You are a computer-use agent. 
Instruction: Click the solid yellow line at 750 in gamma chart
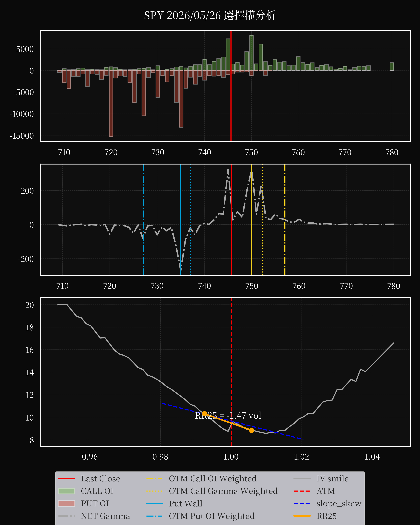pos(251,220)
